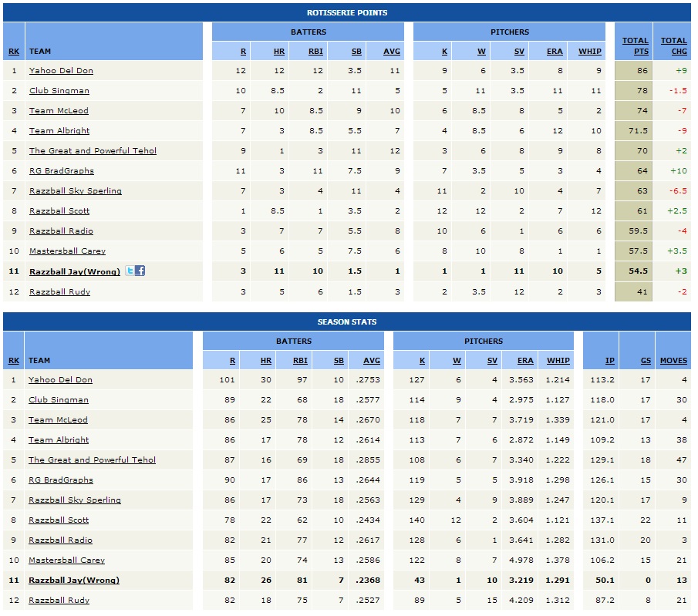Sort Rotisserie Points by SB column
Image resolution: width=698 pixels, height=616 pixels.
pos(356,51)
